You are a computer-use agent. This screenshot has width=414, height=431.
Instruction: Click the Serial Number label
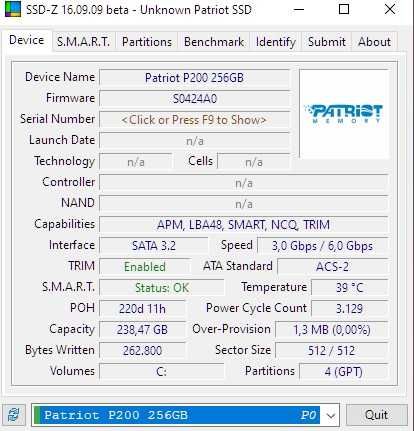(57, 119)
